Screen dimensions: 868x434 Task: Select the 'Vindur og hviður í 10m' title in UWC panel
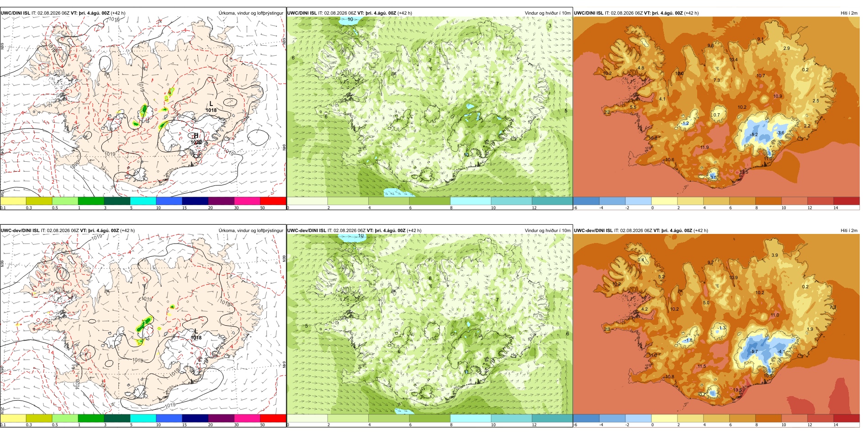547,13
